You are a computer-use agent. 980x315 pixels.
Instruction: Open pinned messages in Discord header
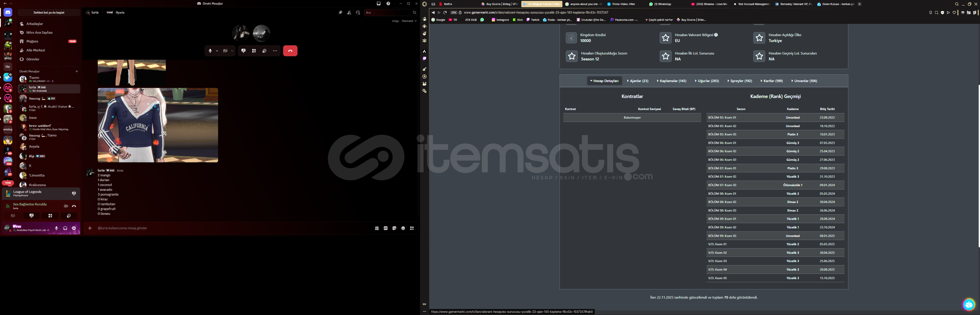[x=340, y=13]
